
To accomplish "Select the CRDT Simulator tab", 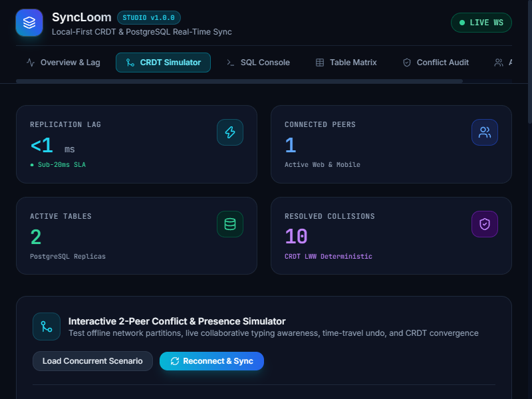I will point(163,63).
